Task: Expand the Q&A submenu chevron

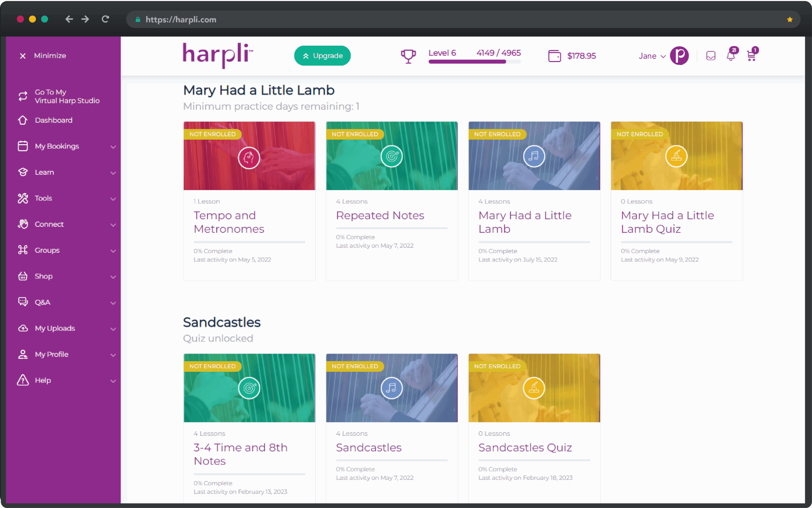Action: pos(113,303)
